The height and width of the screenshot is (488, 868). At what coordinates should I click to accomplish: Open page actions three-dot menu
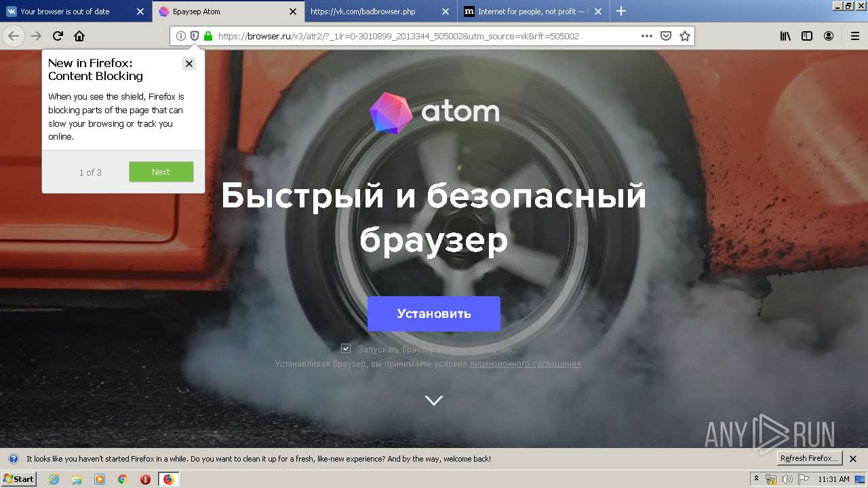[x=647, y=36]
